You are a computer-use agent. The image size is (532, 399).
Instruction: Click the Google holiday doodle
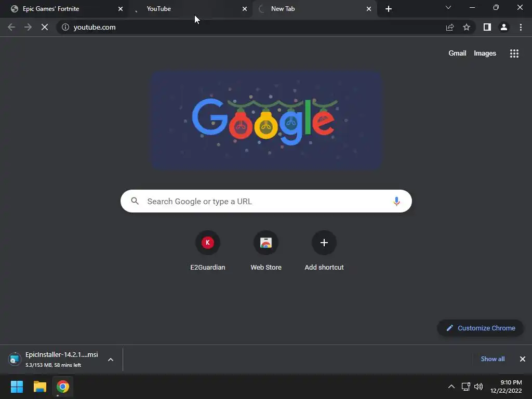tap(267, 121)
